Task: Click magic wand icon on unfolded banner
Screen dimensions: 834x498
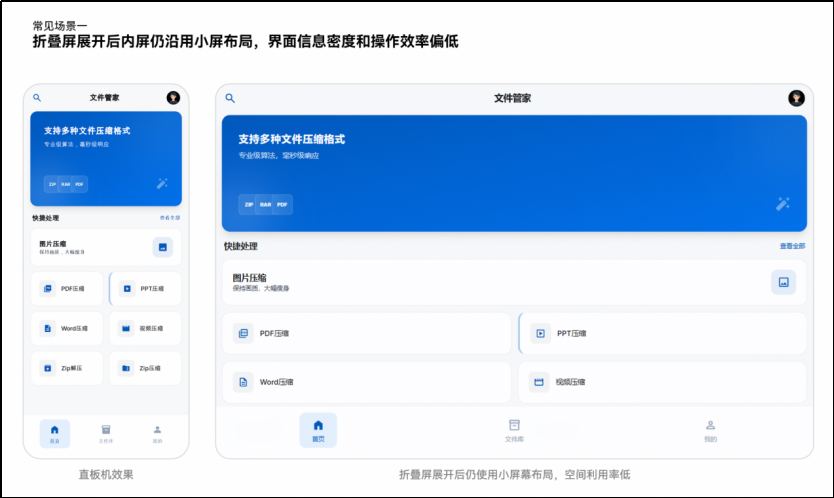Action: (x=782, y=204)
